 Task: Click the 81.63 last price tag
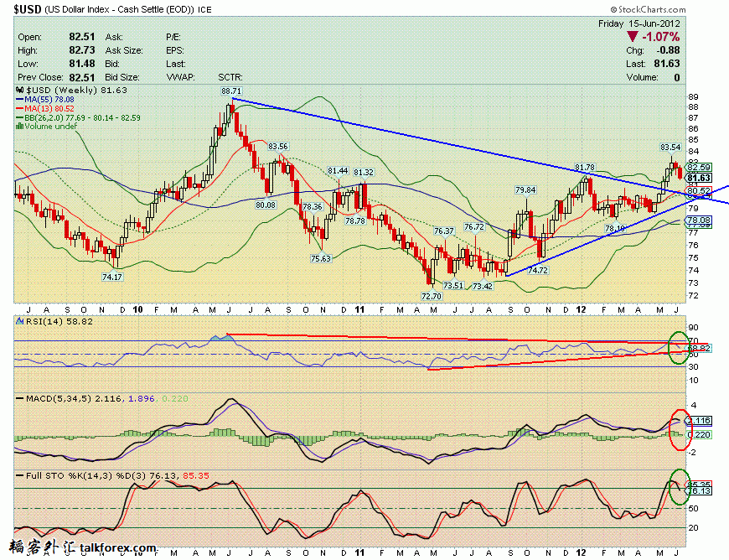(x=699, y=178)
